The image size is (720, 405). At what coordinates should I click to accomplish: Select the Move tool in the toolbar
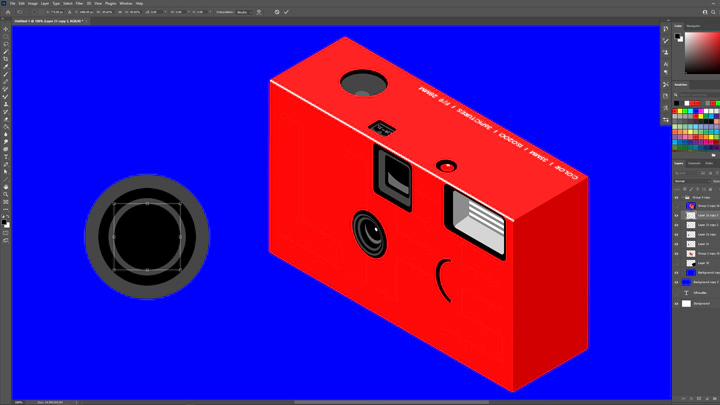coord(6,29)
